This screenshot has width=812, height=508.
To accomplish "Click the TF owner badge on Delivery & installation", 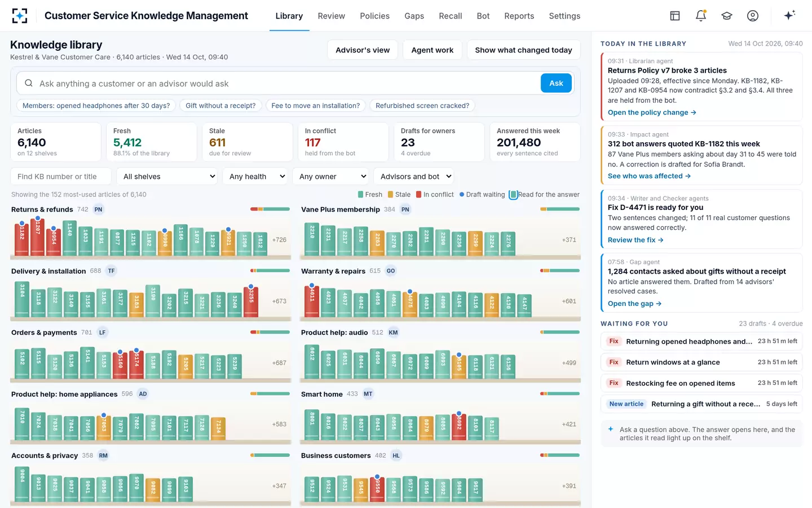I will coord(111,271).
